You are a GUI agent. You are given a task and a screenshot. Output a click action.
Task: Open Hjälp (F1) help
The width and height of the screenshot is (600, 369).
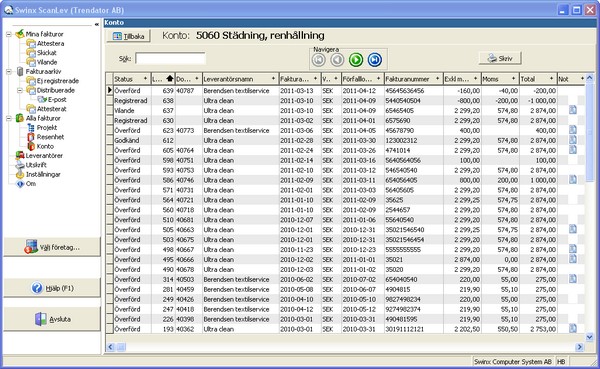(x=52, y=288)
